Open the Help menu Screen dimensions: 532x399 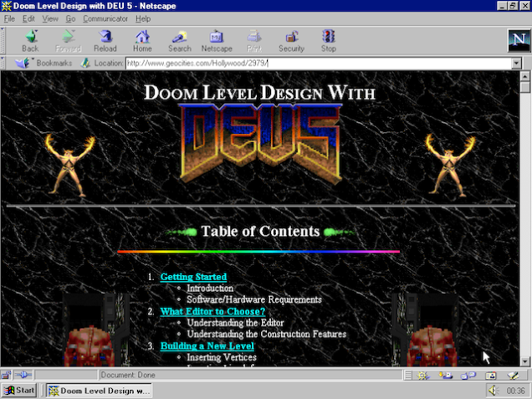(x=143, y=18)
